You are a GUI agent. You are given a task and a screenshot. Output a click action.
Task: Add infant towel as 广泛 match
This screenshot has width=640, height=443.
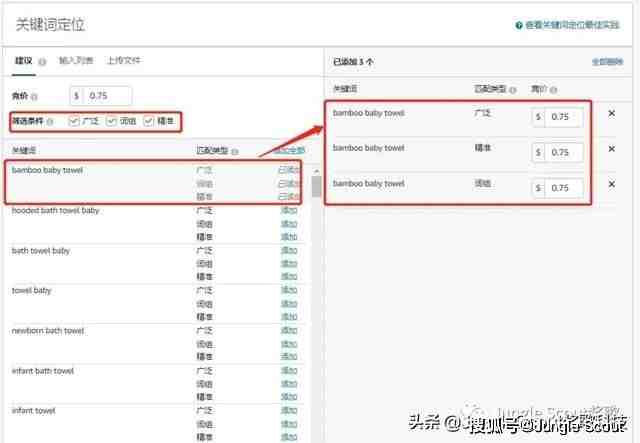coord(289,411)
